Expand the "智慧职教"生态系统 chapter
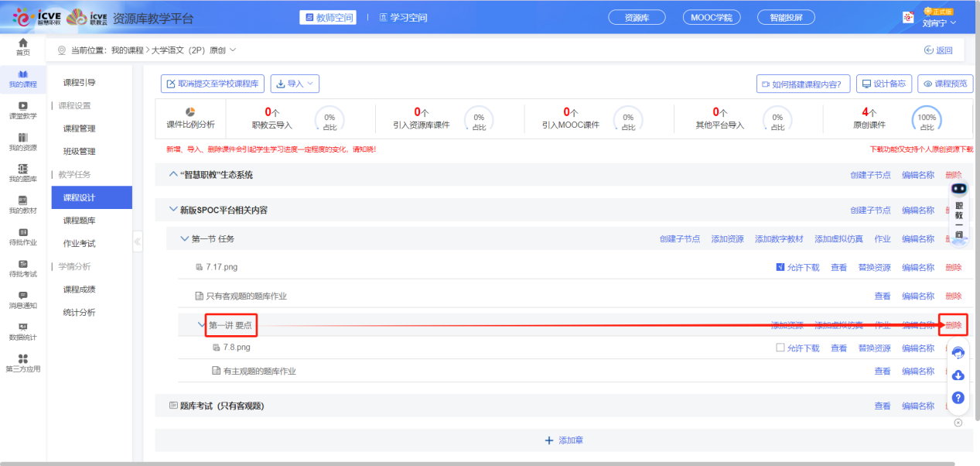Image resolution: width=980 pixels, height=466 pixels. pos(173,175)
